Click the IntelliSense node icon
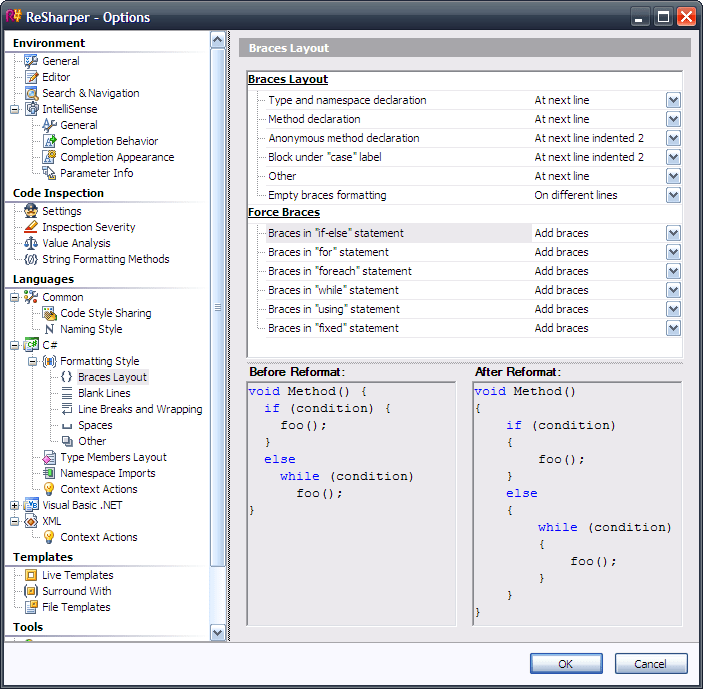Viewport: 703px width, 689px height. pyautogui.click(x=31, y=109)
